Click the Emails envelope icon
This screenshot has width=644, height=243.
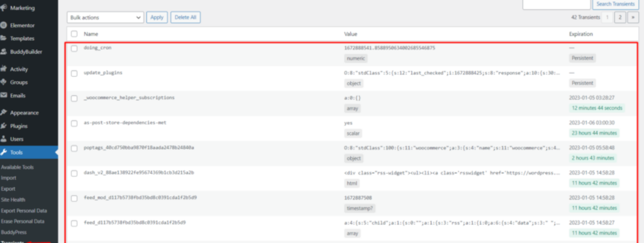tap(4, 96)
